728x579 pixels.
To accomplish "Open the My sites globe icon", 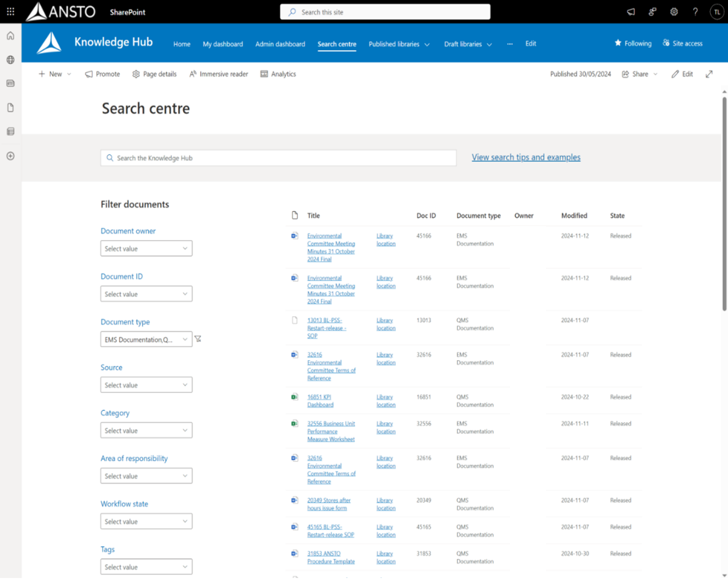I will coord(11,60).
